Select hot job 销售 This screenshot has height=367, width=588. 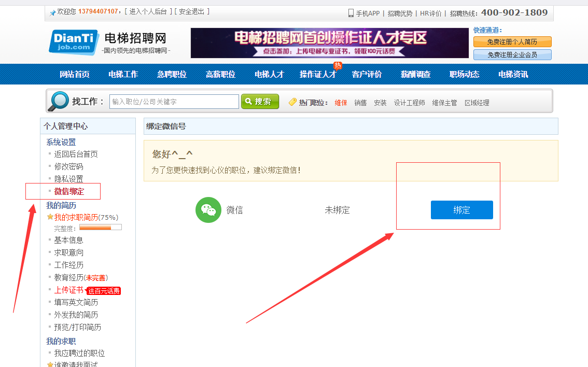360,103
